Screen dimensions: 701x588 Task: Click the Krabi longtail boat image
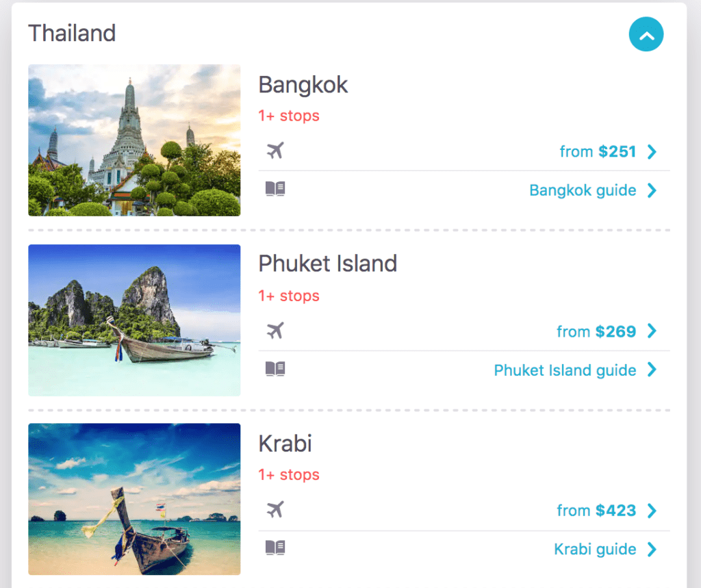coord(133,499)
